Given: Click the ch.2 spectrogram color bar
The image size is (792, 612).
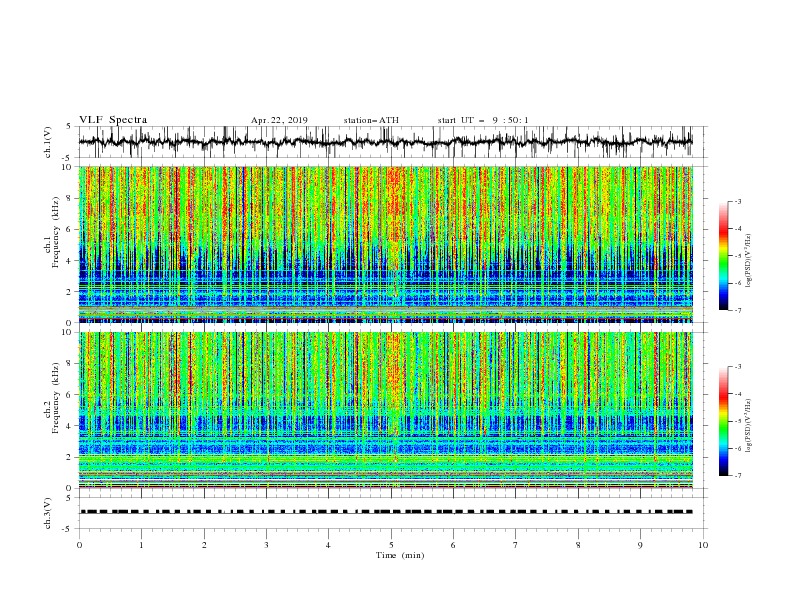Looking at the screenshot, I should click(724, 421).
